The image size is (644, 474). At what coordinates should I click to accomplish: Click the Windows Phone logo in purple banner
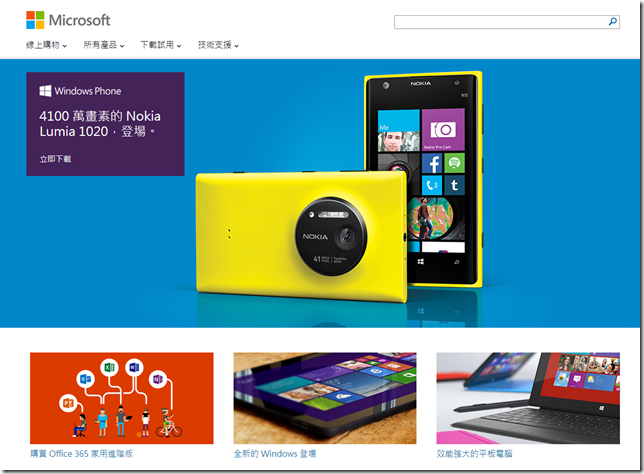tap(45, 91)
